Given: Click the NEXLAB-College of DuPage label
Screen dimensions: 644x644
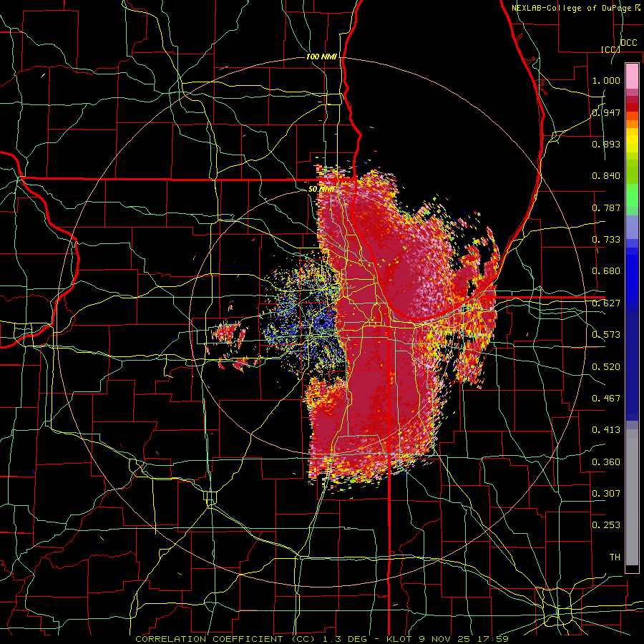Looking at the screenshot, I should (x=571, y=8).
